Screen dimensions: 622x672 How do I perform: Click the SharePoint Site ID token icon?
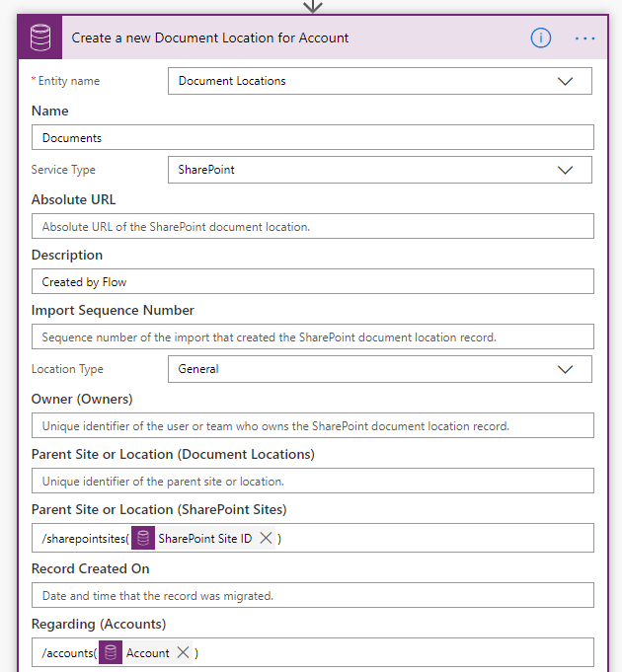coord(143,539)
